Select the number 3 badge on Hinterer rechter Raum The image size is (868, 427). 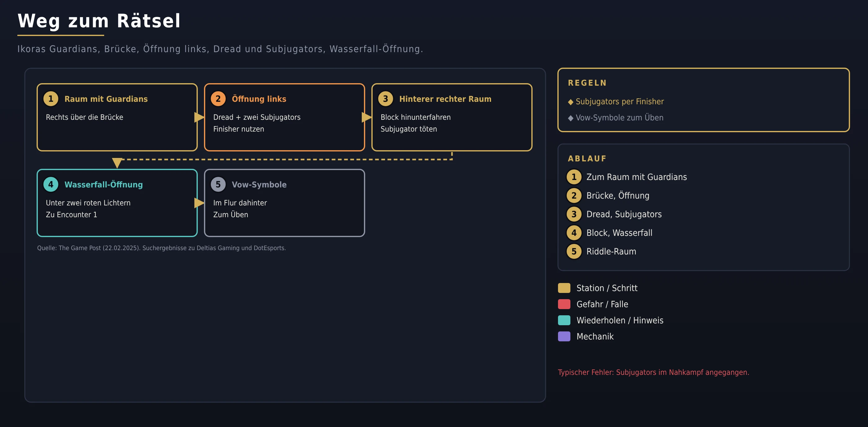pos(385,99)
